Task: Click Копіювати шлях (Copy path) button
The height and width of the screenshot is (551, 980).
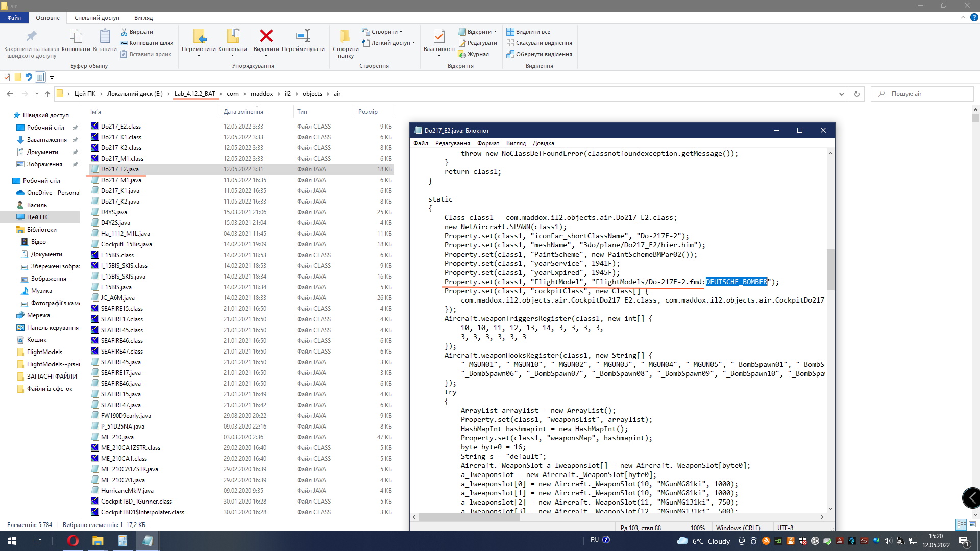Action: [x=147, y=43]
